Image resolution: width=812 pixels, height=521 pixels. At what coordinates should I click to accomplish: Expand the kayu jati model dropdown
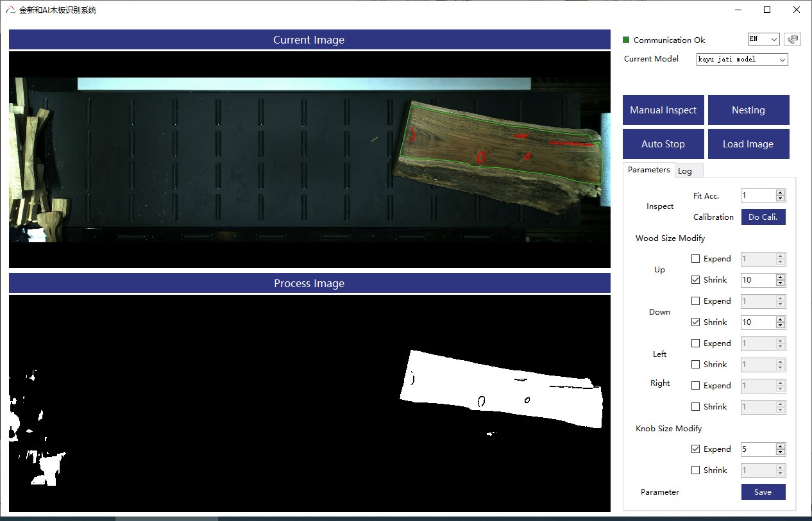point(742,59)
